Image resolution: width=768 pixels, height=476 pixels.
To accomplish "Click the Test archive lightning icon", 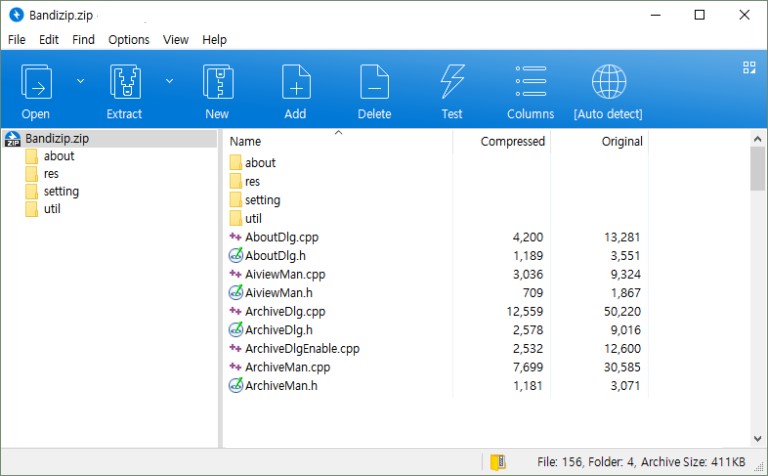I will tap(452, 82).
